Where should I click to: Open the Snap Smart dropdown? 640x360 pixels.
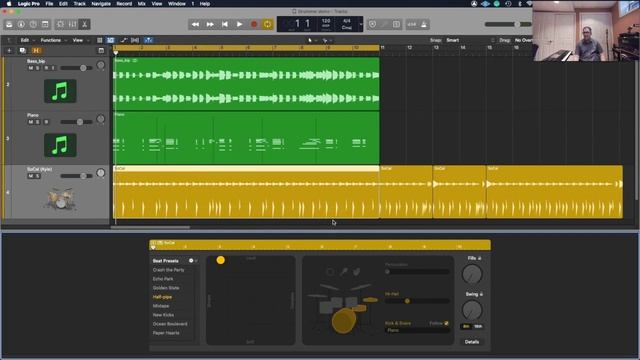coord(453,40)
